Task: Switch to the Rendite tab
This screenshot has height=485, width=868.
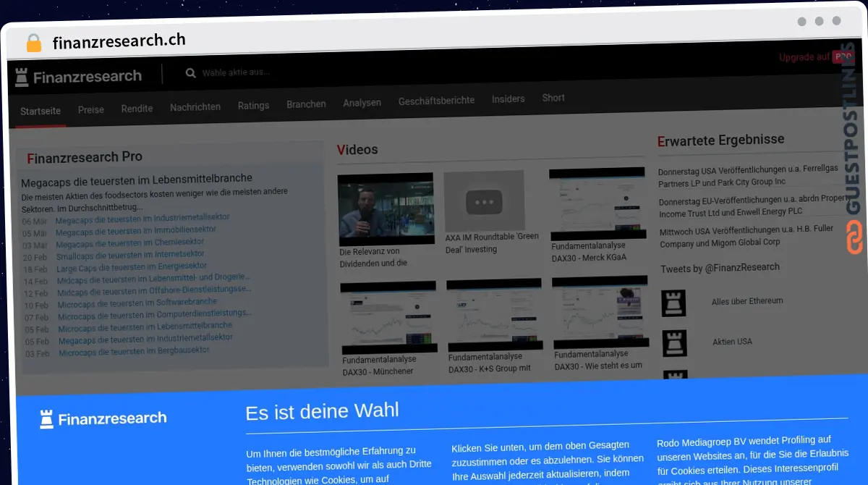Action: click(x=137, y=109)
